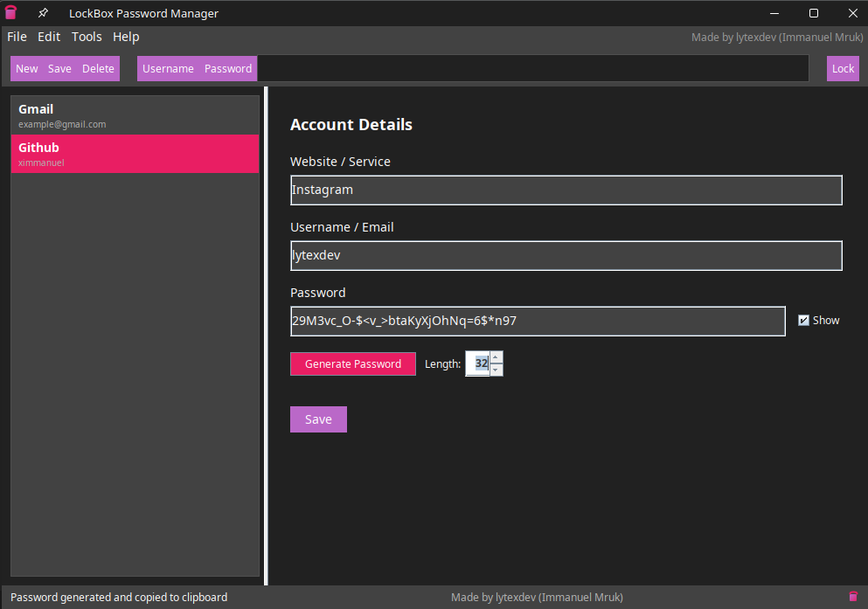Open the Edit menu
Image resolution: width=868 pixels, height=609 pixels.
49,37
